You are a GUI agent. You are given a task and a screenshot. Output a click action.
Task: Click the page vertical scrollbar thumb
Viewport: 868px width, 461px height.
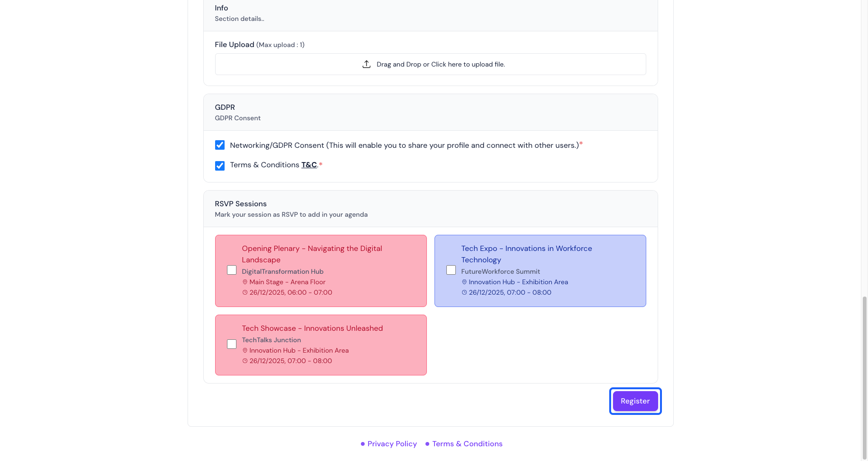pyautogui.click(x=865, y=378)
